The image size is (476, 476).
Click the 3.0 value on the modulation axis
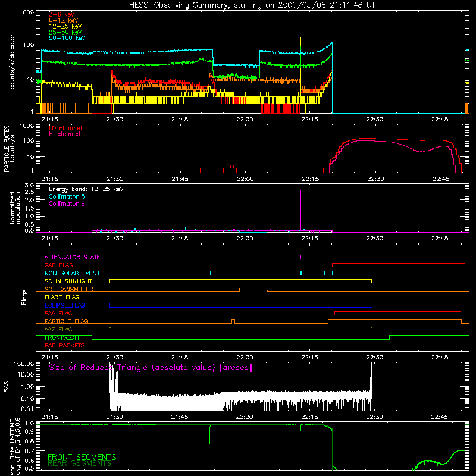(29, 185)
